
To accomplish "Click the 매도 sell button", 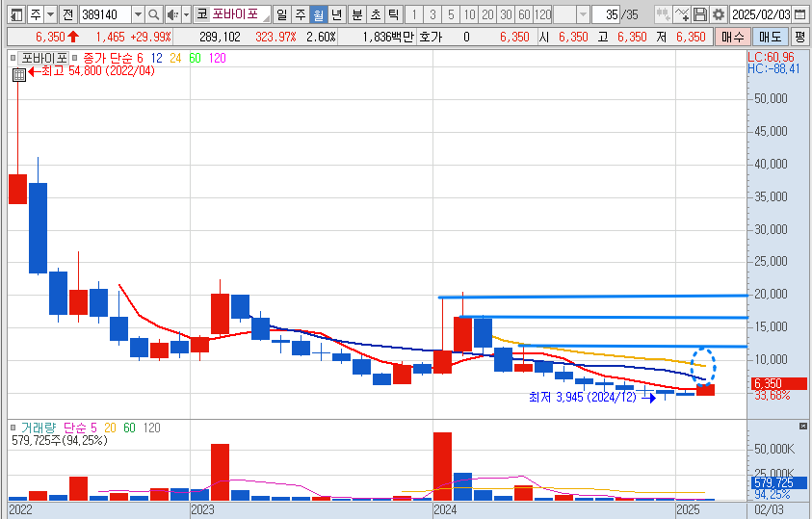I will click(770, 37).
